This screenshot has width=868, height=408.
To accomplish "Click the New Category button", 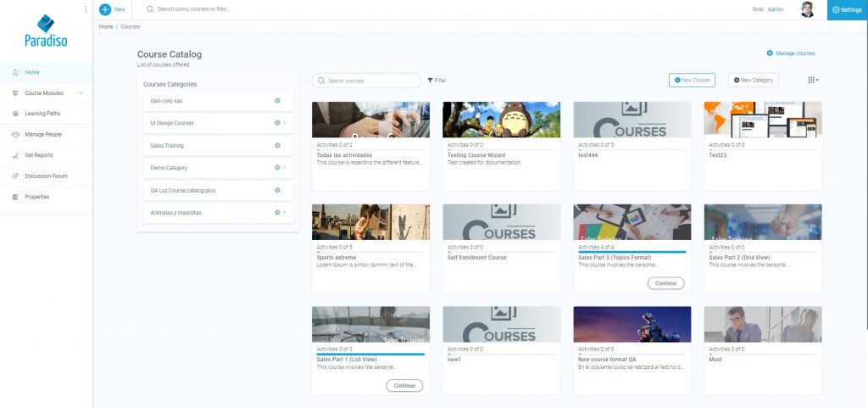I will tap(754, 80).
